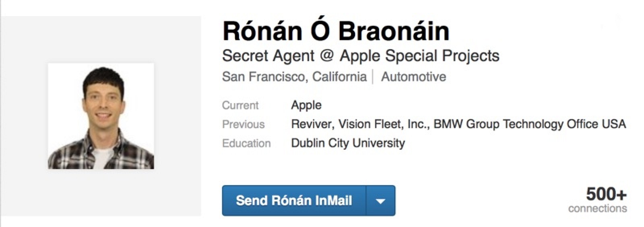Click the Current row label
The height and width of the screenshot is (227, 644).
pos(240,105)
